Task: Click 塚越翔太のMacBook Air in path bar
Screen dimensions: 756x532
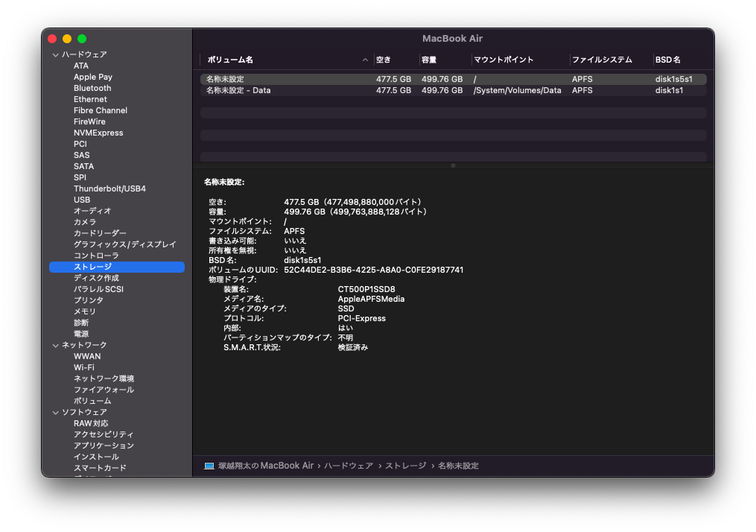Action: [x=266, y=466]
